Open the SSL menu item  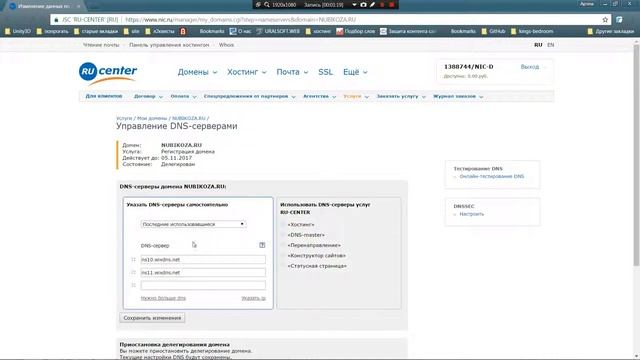tap(325, 72)
